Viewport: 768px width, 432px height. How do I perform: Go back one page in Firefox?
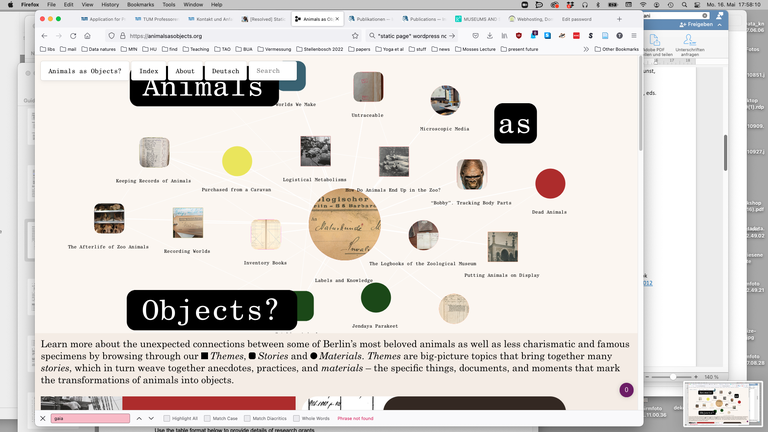[44, 36]
